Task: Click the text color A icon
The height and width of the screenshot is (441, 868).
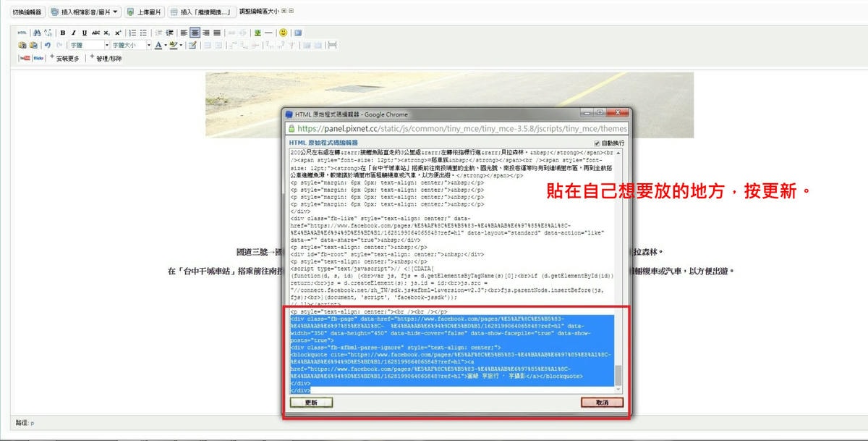Action: coord(158,45)
